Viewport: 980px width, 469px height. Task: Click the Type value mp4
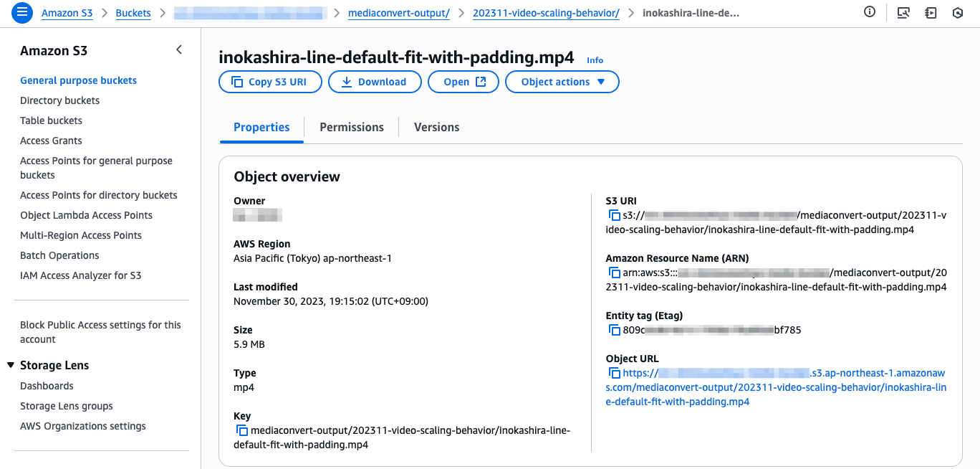coord(244,387)
